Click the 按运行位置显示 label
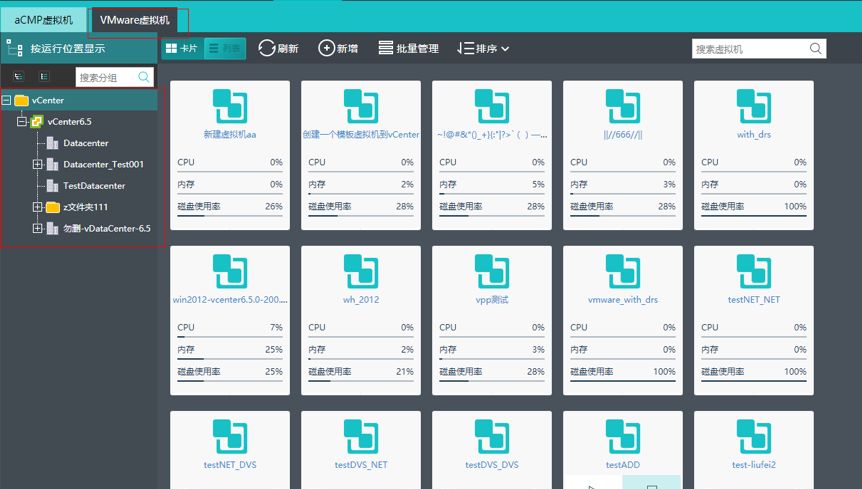 [68, 48]
